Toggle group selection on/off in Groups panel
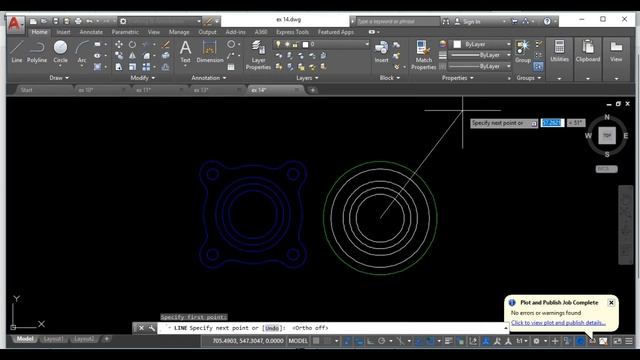640x360 pixels. [x=538, y=67]
